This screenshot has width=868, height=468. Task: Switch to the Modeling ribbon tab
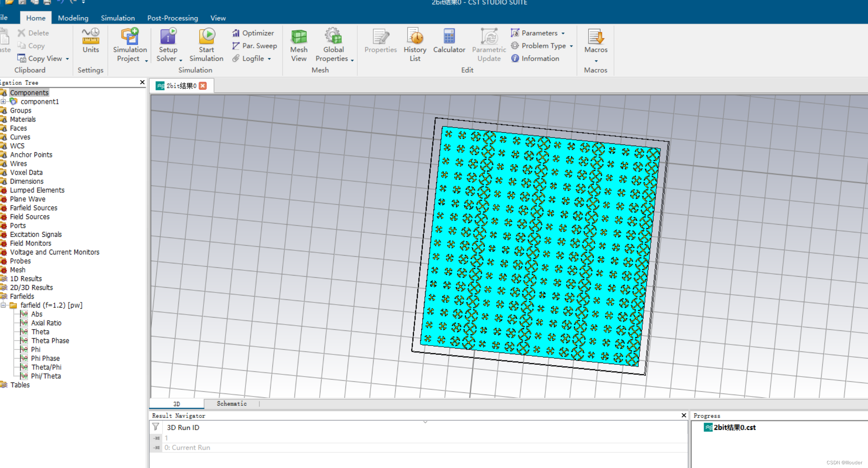tap(73, 18)
